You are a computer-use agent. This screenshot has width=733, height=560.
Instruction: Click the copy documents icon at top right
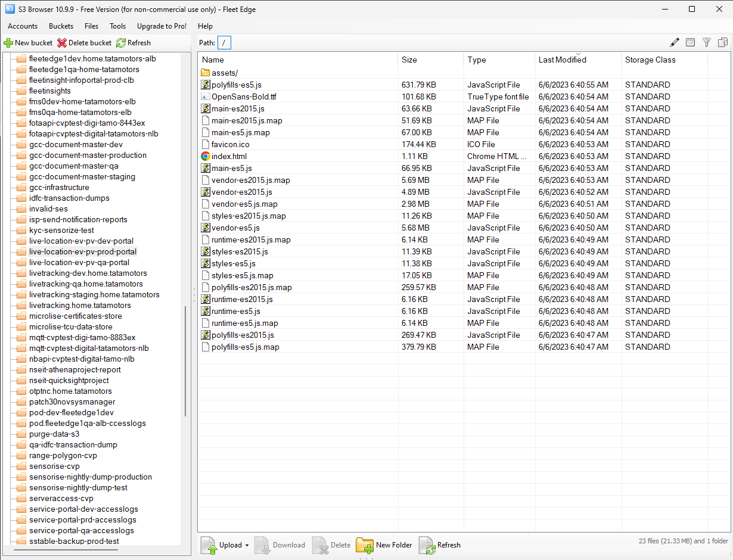723,42
